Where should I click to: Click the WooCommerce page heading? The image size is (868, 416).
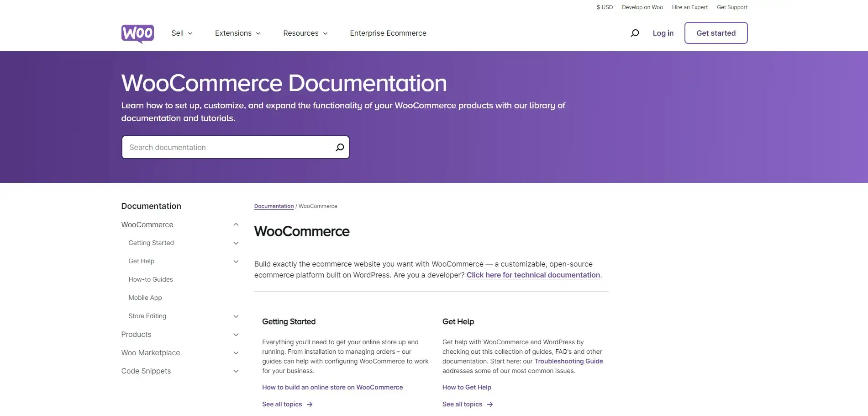pos(302,231)
